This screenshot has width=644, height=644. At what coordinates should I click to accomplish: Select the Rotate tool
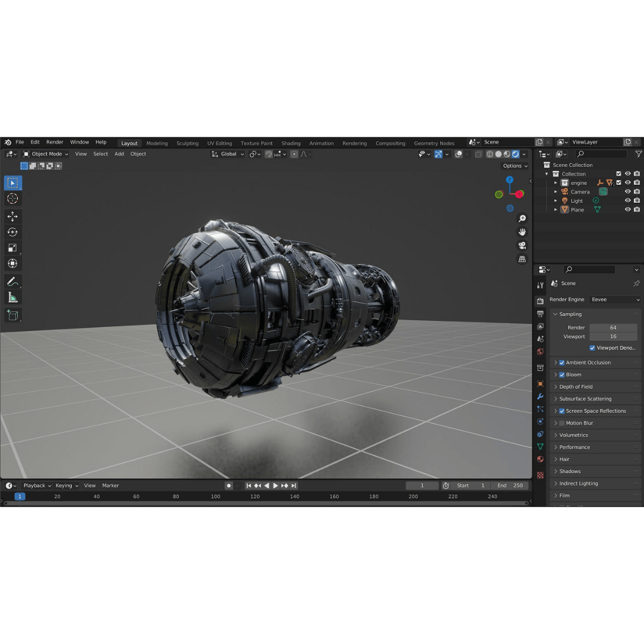pyautogui.click(x=13, y=232)
